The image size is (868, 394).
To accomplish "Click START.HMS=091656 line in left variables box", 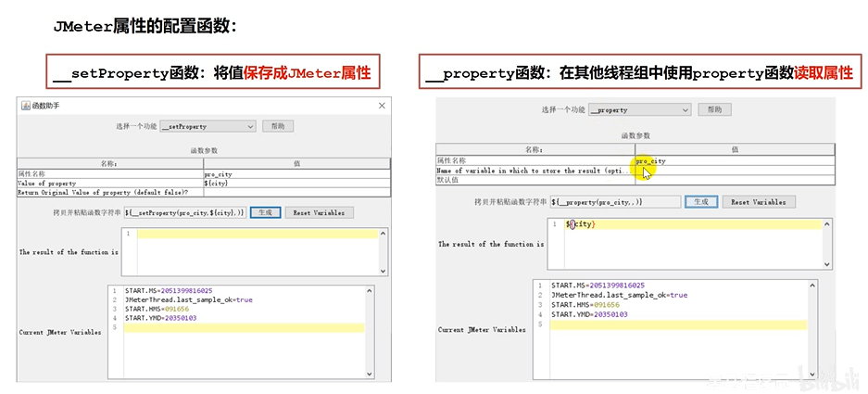I will pos(157,310).
